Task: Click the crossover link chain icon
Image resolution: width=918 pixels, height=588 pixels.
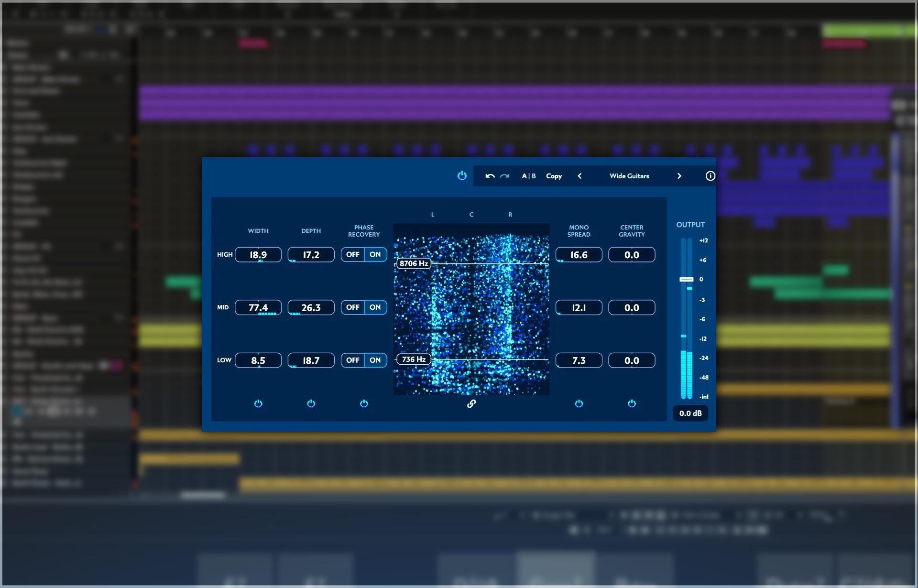Action: [x=471, y=404]
